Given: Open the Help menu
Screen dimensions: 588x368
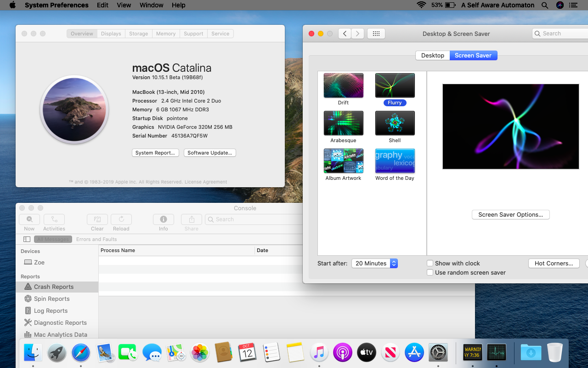Looking at the screenshot, I should 178,5.
